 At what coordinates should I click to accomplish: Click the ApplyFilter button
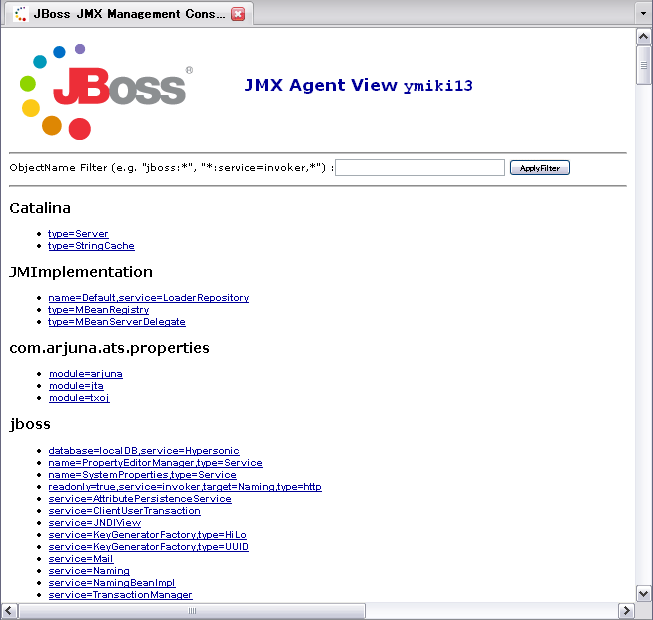coord(540,168)
